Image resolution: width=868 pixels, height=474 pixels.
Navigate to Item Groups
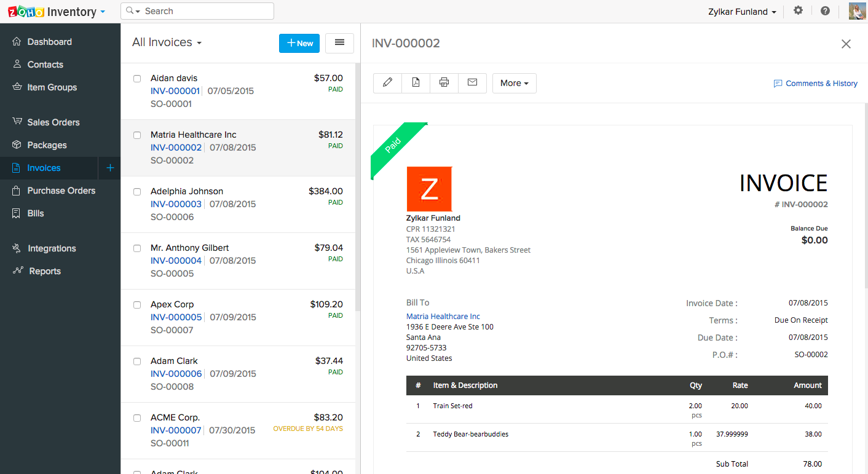click(52, 87)
